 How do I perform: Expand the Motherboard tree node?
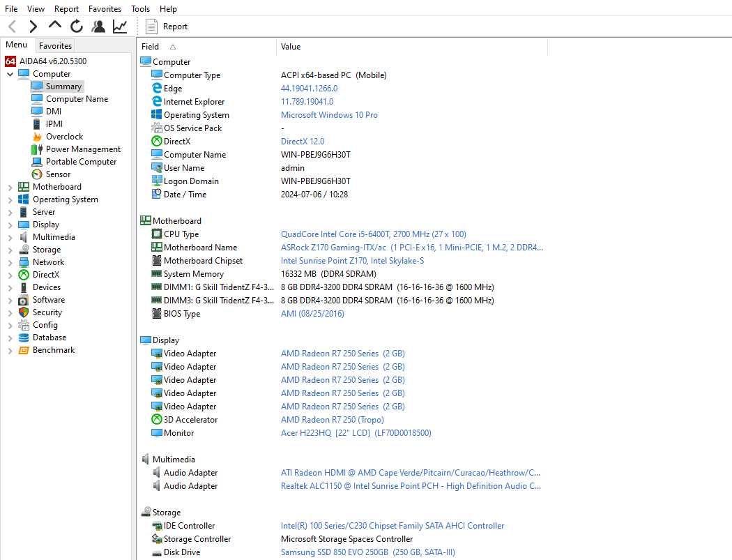(x=10, y=187)
